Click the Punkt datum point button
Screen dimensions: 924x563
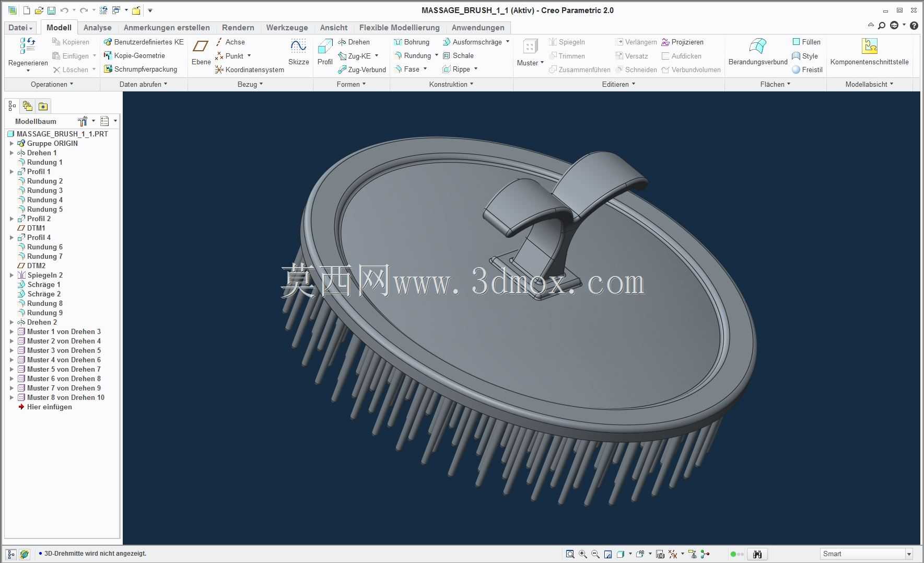pyautogui.click(x=229, y=56)
